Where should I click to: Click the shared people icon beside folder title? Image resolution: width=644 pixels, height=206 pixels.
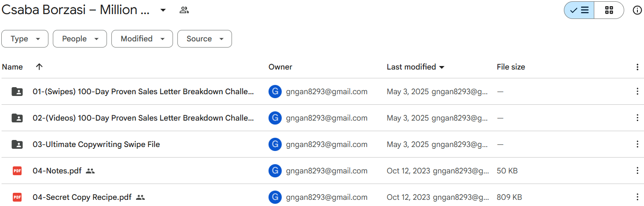184,10
